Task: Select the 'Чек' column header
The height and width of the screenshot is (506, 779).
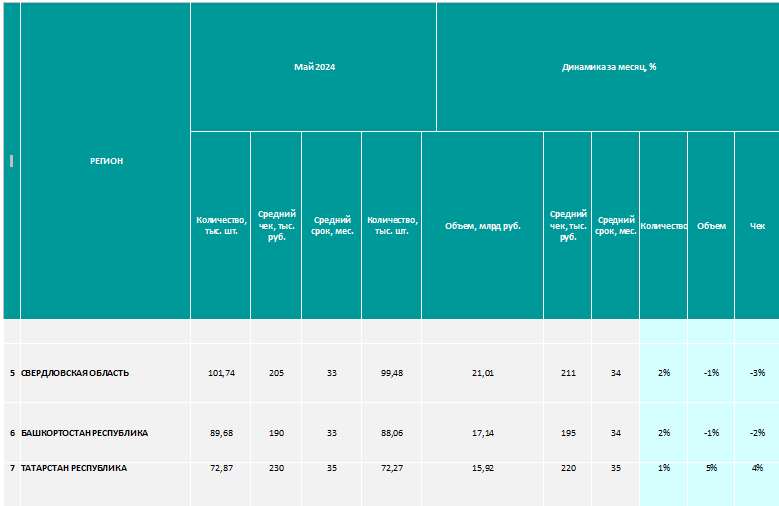Action: (757, 226)
